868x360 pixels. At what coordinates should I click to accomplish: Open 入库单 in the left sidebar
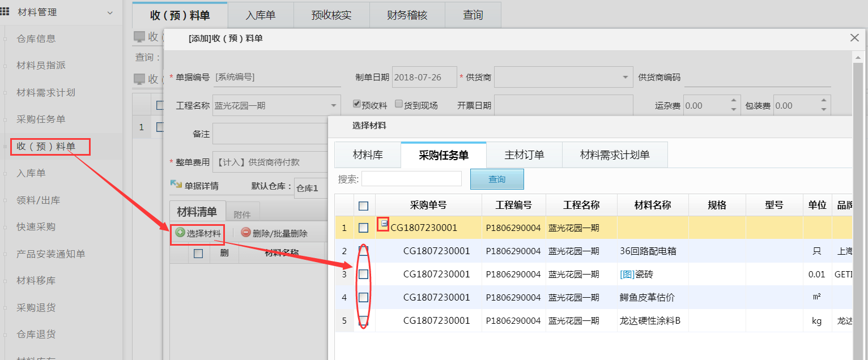pyautogui.click(x=31, y=173)
